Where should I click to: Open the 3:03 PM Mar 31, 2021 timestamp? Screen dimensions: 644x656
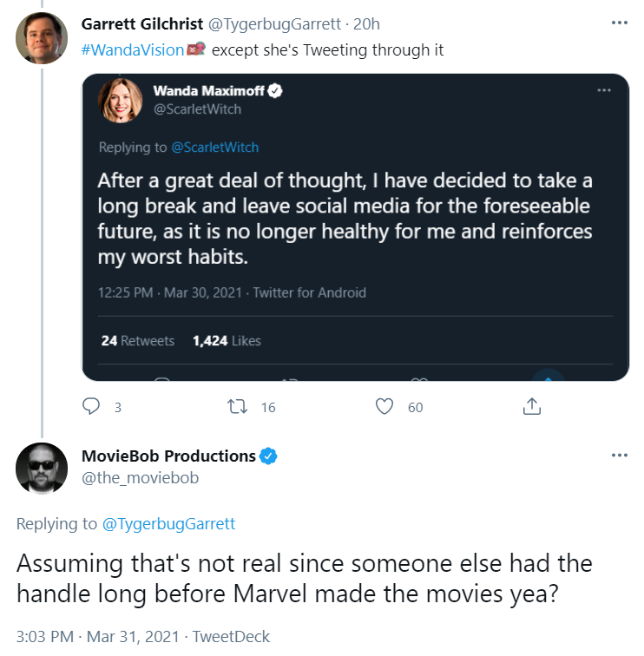pos(98,637)
